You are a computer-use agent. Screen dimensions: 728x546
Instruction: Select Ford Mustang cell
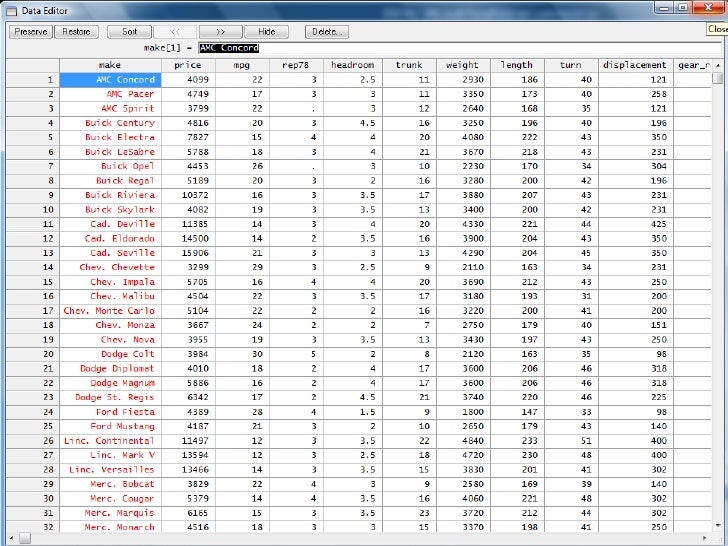[110, 426]
